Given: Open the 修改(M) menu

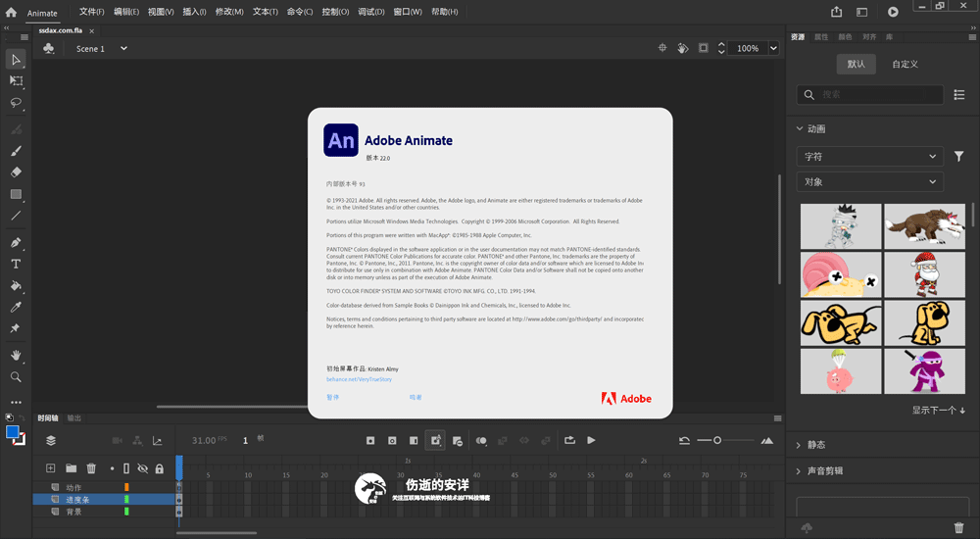Looking at the screenshot, I should (229, 12).
